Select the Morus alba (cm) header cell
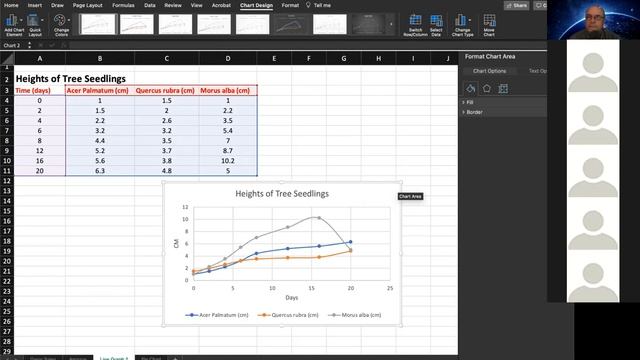Image resolution: width=640 pixels, height=360 pixels. tap(228, 91)
